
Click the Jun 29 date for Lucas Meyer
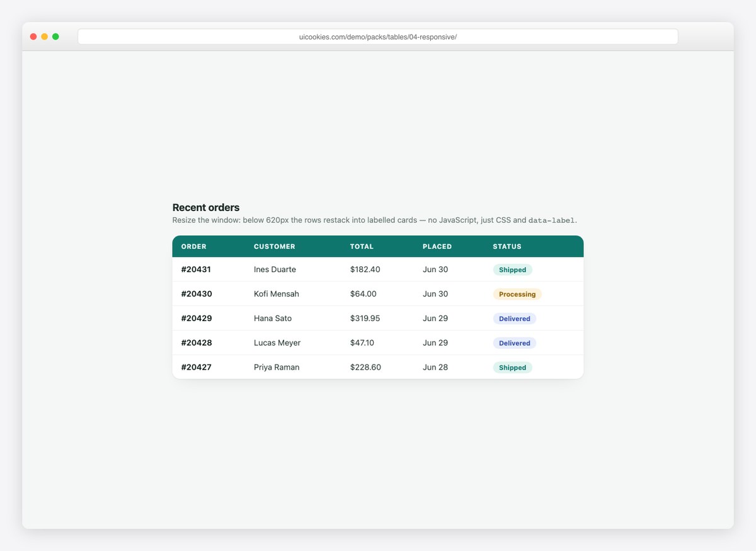coord(435,343)
